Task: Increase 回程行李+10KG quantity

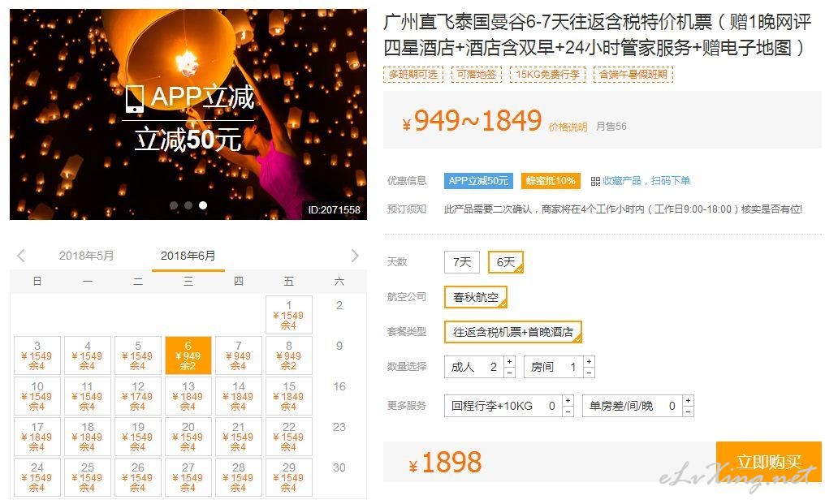Action: click(568, 401)
